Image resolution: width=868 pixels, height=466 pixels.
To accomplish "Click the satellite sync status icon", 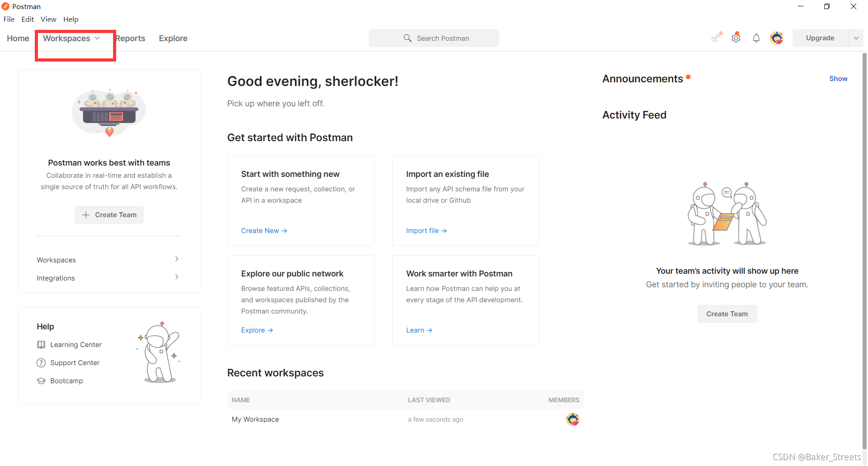I will coord(716,38).
